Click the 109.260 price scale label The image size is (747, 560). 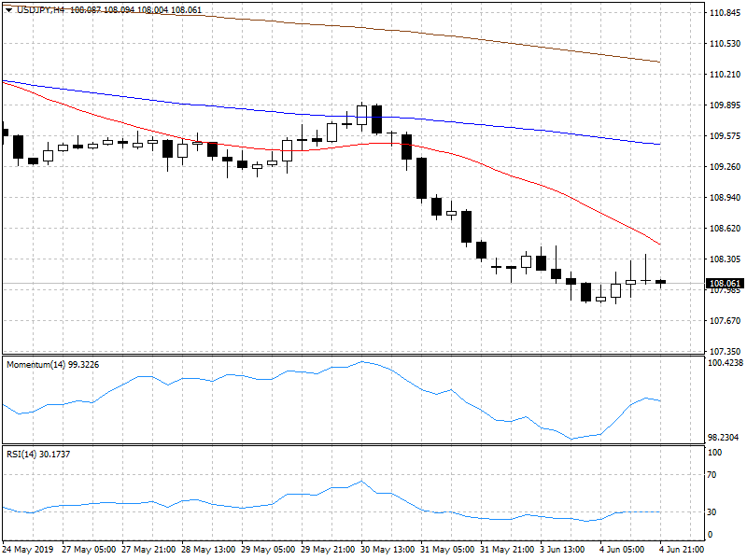[x=725, y=167]
